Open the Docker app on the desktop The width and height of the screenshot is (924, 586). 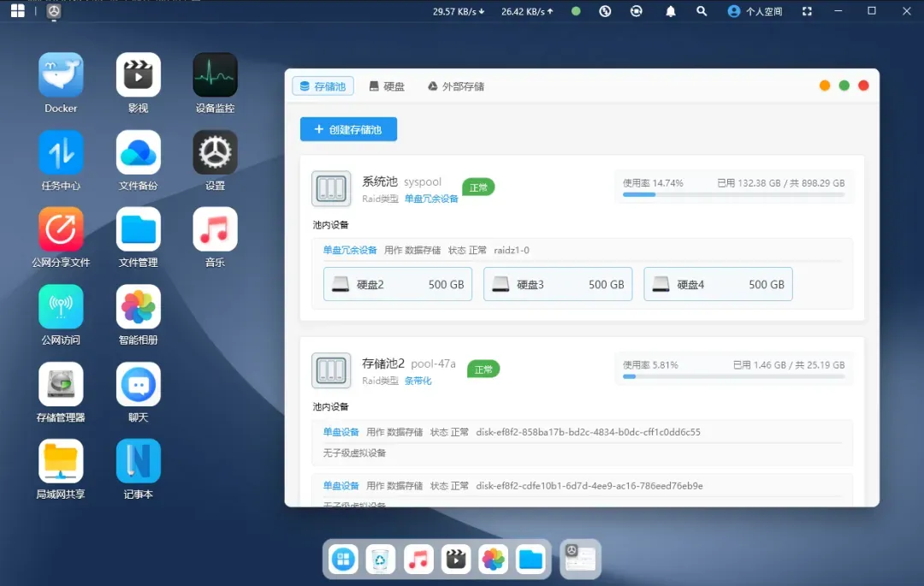(61, 75)
